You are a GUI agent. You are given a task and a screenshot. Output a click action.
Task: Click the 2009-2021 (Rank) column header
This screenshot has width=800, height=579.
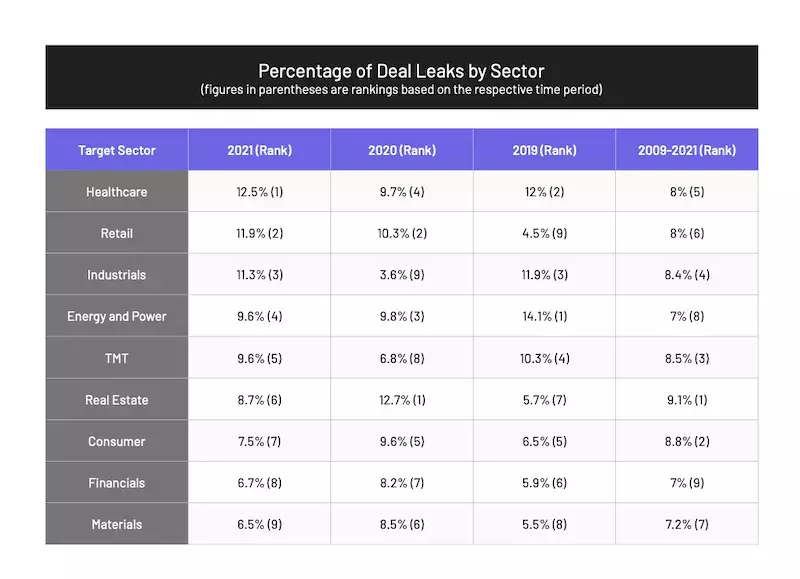click(687, 150)
